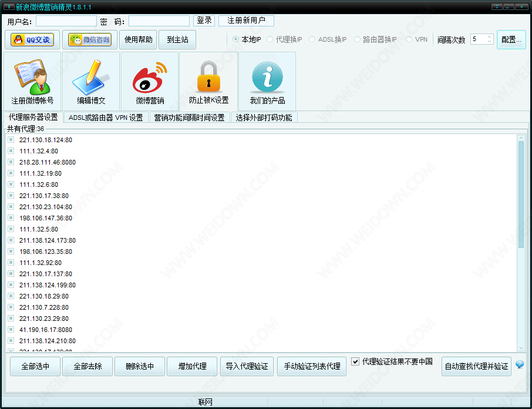Select proxy entry 198.106.123.35:80
The height and width of the screenshot is (409, 532).
tap(45, 252)
